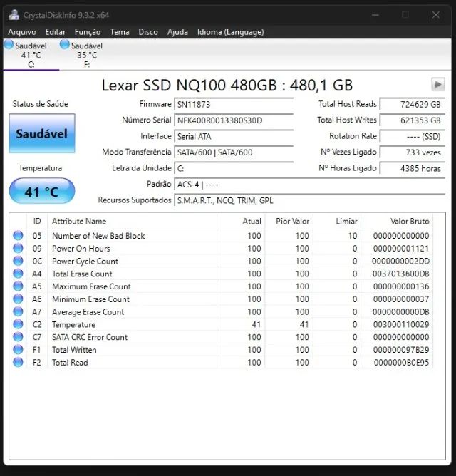Screen dimensions: 456x476
Task: Select the C: drive tab at 41 °C
Action: [x=31, y=55]
